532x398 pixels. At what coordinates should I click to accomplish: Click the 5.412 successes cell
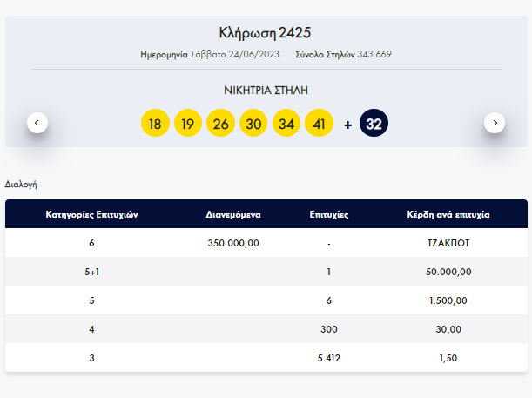click(x=329, y=358)
